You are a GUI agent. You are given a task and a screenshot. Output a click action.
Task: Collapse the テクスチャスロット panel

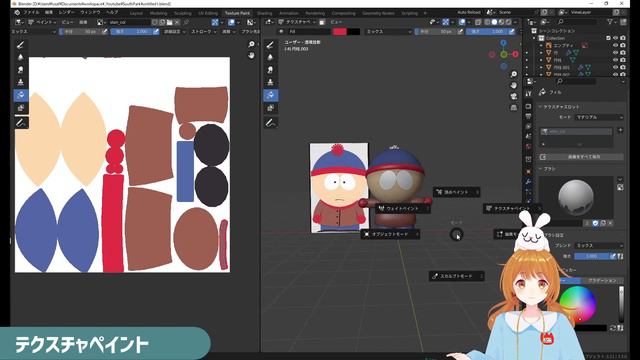click(559, 107)
